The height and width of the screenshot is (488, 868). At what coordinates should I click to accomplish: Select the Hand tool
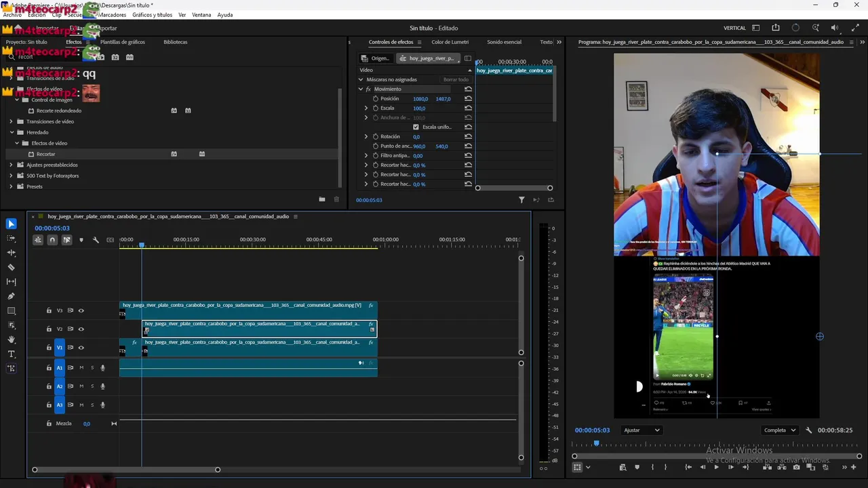point(12,340)
